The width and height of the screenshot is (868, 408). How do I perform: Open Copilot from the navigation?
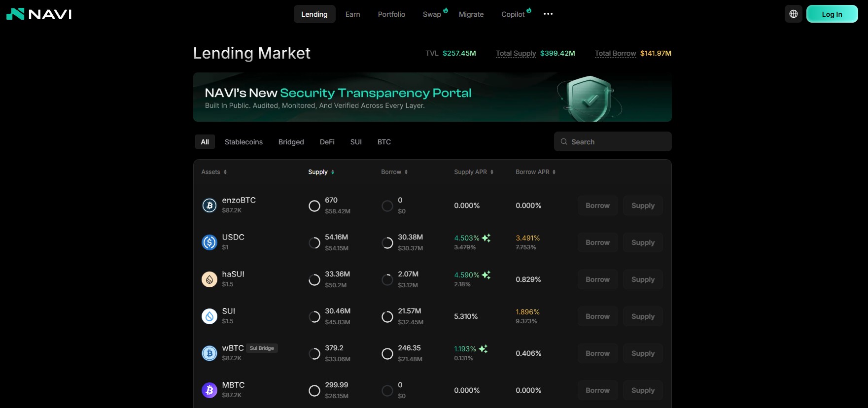click(x=513, y=14)
